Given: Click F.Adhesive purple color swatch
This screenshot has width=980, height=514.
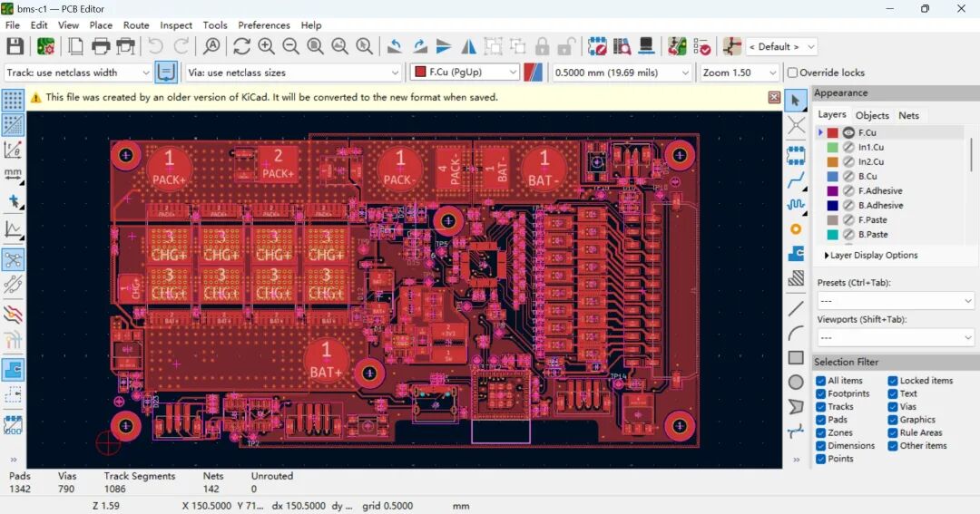Looking at the screenshot, I should coord(832,191).
